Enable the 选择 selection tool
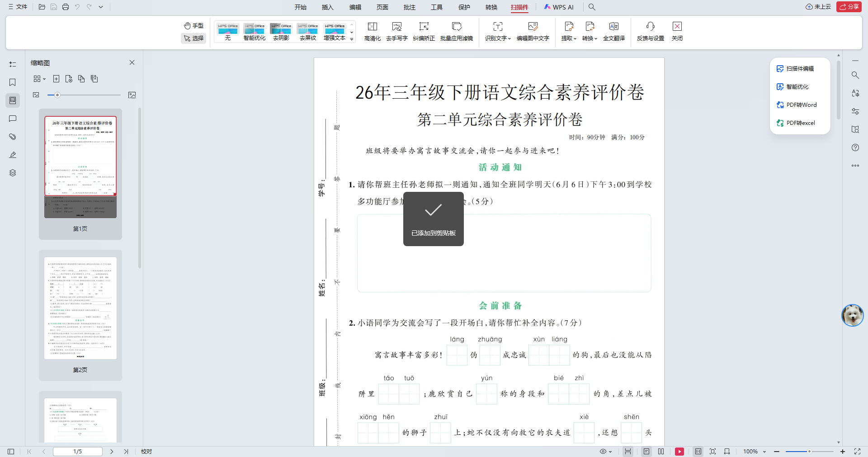 [x=193, y=38]
